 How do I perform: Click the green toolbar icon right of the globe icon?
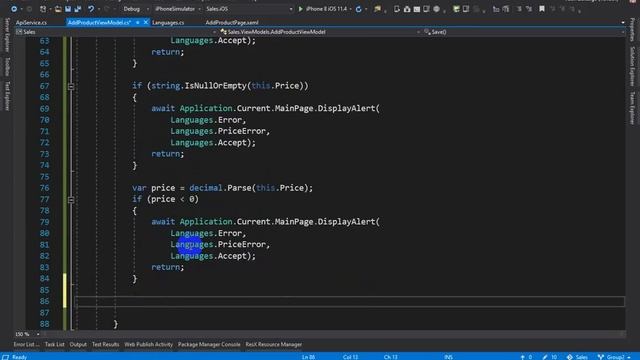[x=456, y=9]
